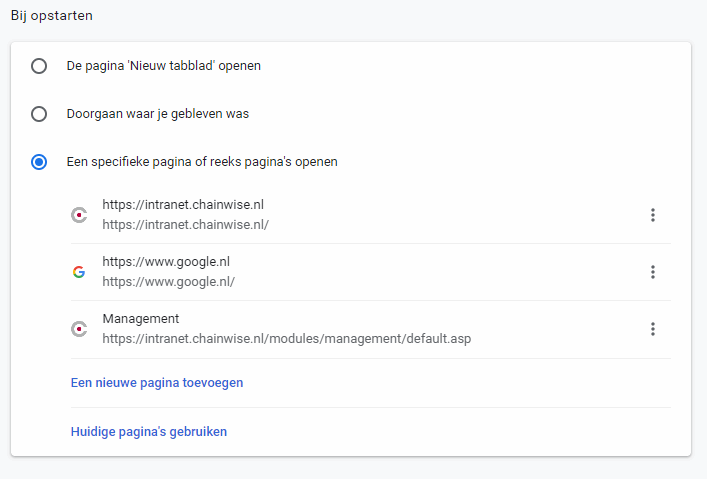The width and height of the screenshot is (707, 479).
Task: Open three-dot menu for the Management entry
Action: [652, 329]
